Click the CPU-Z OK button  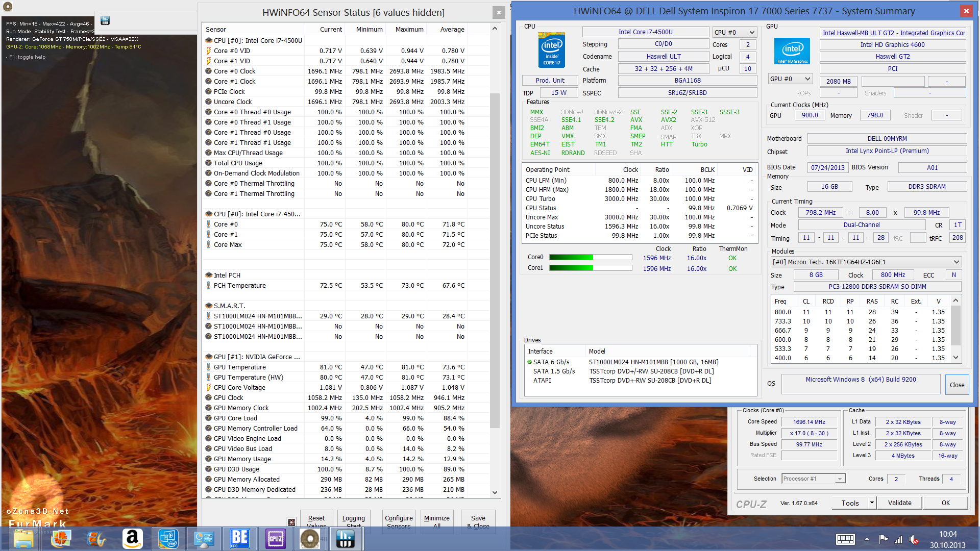pos(946,503)
